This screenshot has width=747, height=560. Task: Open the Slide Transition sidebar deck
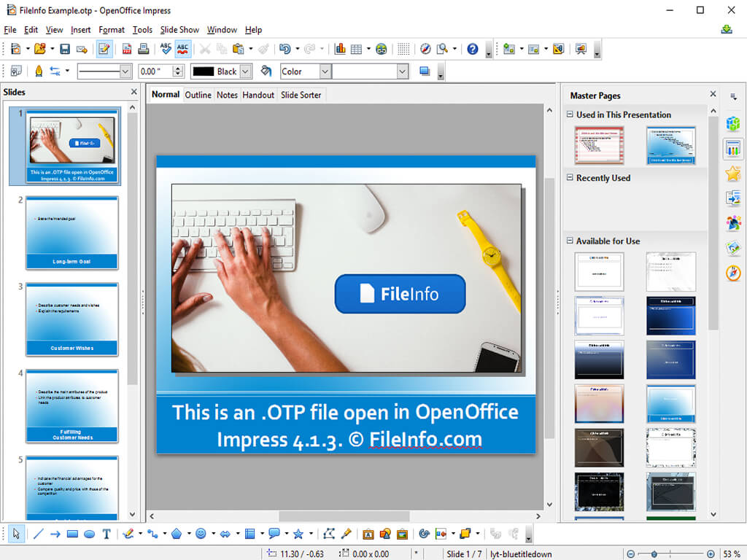point(732,198)
